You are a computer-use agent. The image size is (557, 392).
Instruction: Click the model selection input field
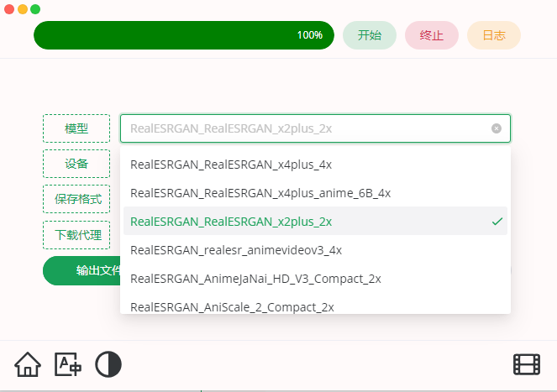click(x=307, y=128)
